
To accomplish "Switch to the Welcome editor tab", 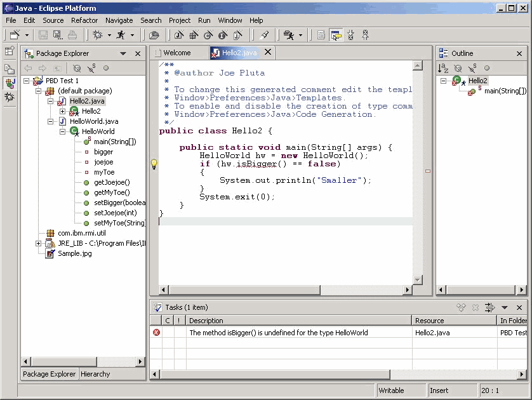I will pos(176,53).
